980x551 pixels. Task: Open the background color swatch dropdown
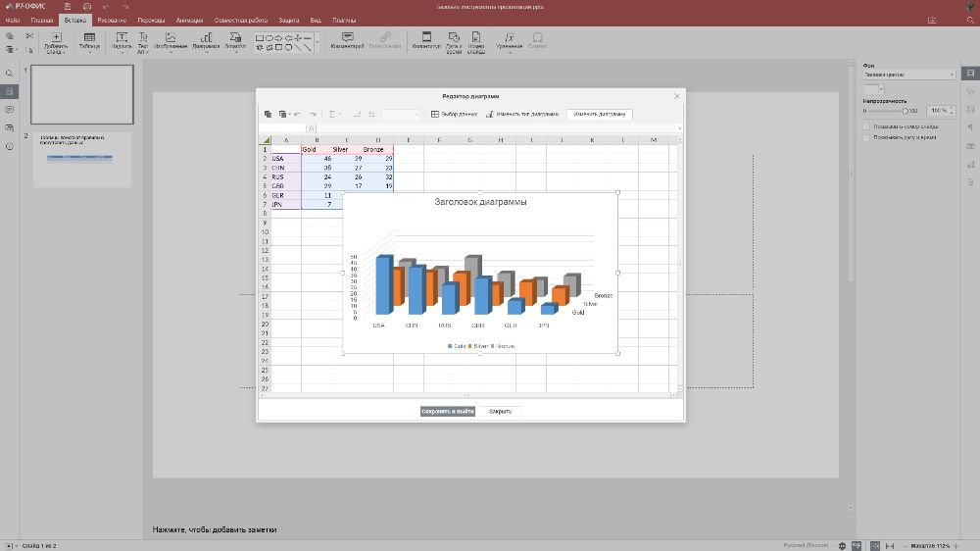(881, 88)
